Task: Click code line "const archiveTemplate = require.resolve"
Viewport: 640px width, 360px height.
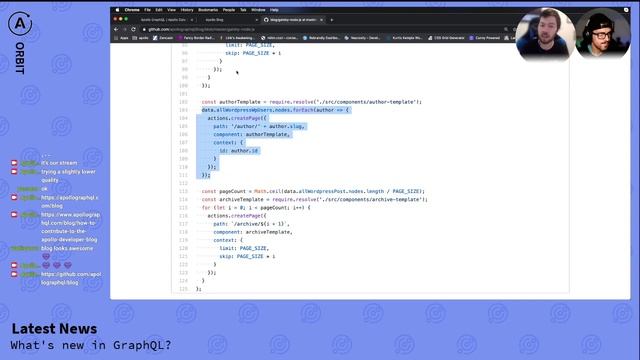Action: [x=314, y=199]
